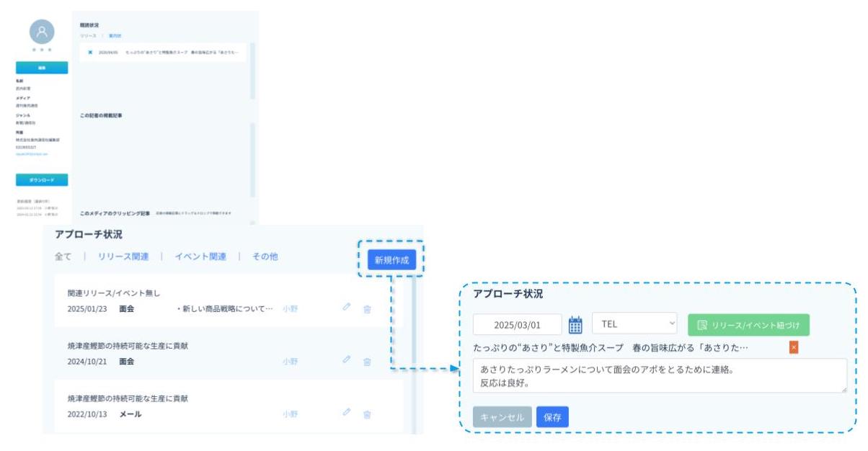The image size is (868, 451).
Task: Click the user avatar profile icon
Action: 41,32
